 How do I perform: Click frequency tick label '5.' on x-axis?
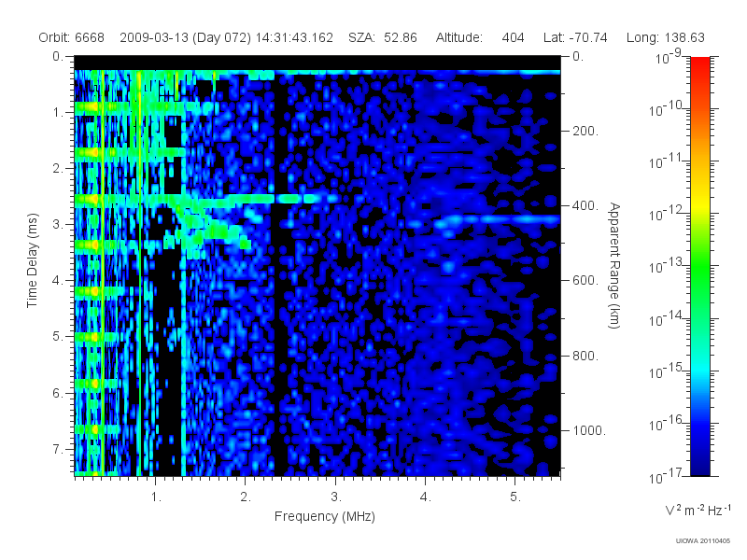(515, 497)
